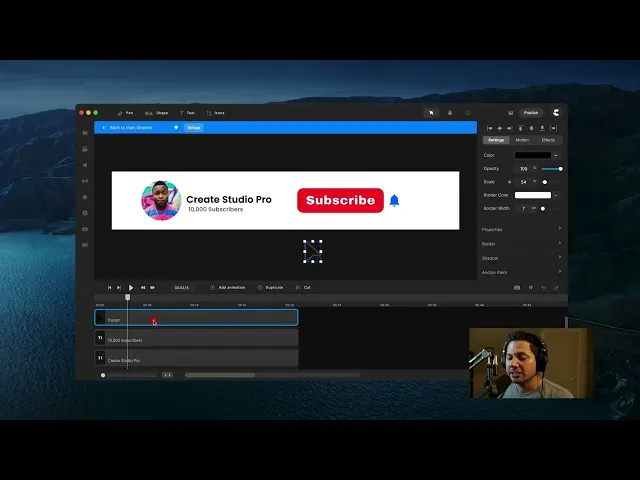Click the rewind button
Image resolution: width=640 pixels, height=480 pixels.
(x=143, y=288)
